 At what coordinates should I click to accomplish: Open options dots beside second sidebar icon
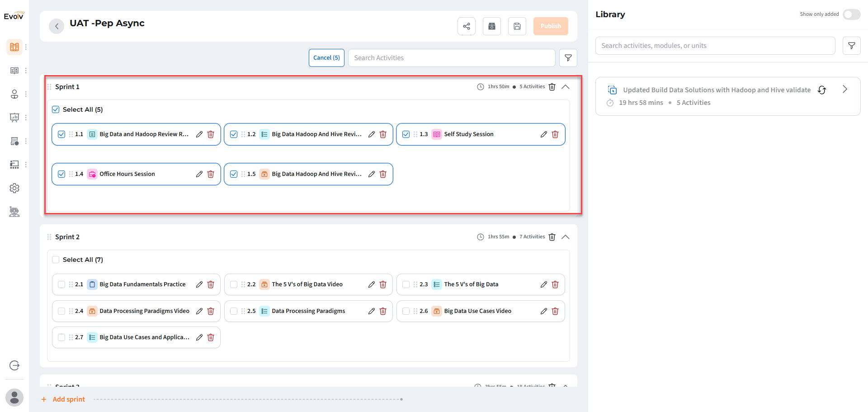[x=26, y=71]
